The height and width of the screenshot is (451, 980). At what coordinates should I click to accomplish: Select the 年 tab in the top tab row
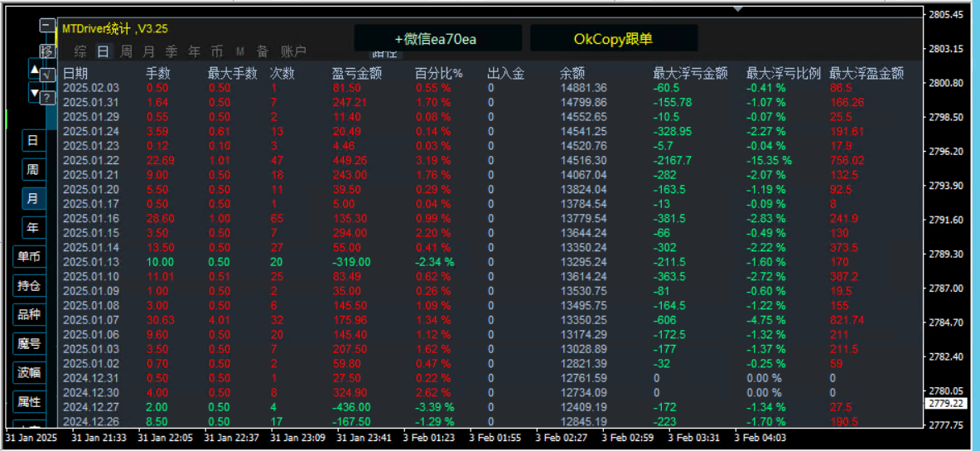(x=195, y=51)
